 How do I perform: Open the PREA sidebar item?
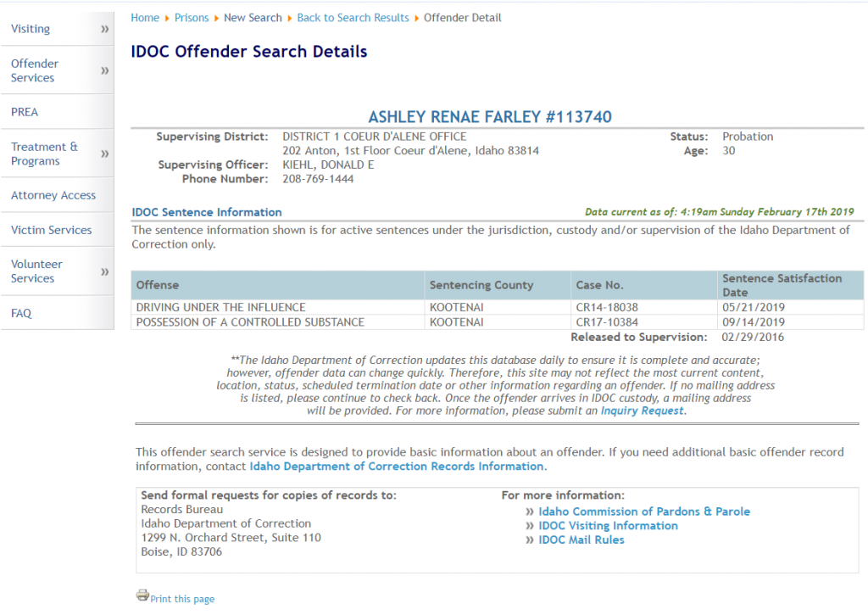[x=25, y=112]
